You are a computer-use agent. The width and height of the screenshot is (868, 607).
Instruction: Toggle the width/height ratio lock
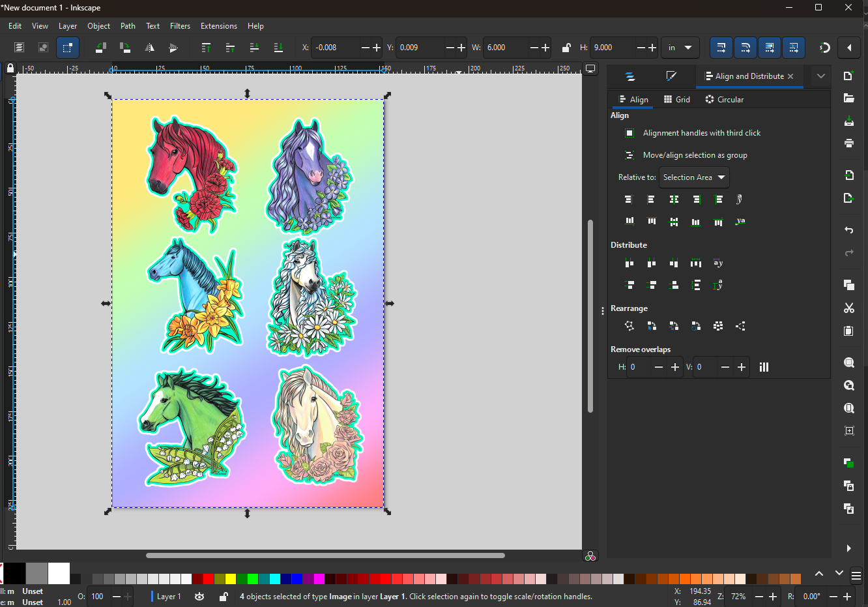click(x=566, y=48)
